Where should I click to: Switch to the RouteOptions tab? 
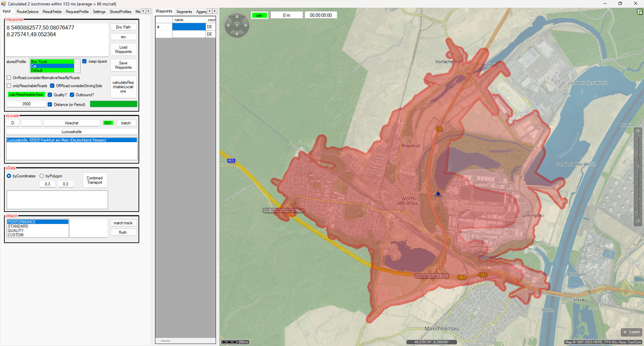point(28,12)
